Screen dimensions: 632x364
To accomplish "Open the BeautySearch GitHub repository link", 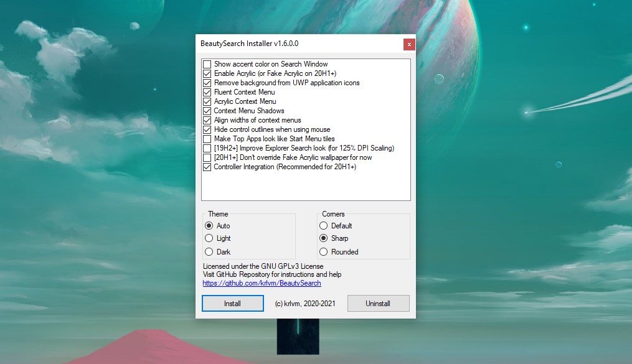I will tap(262, 283).
